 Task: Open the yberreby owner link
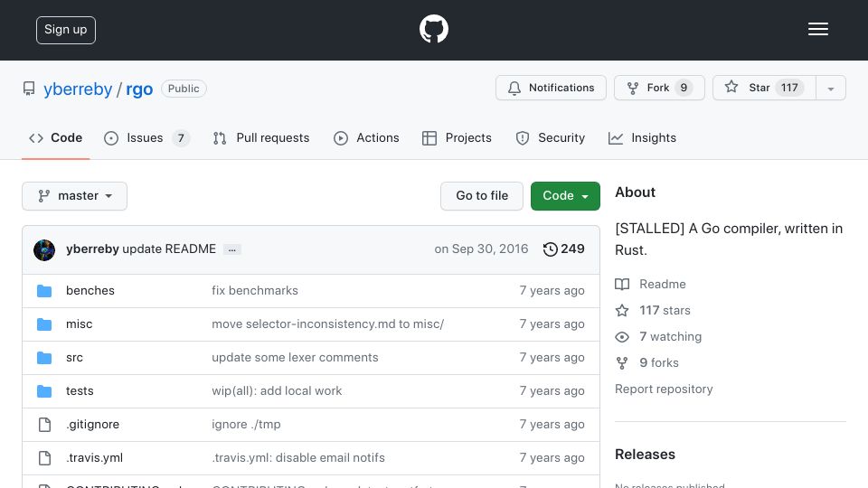point(78,89)
